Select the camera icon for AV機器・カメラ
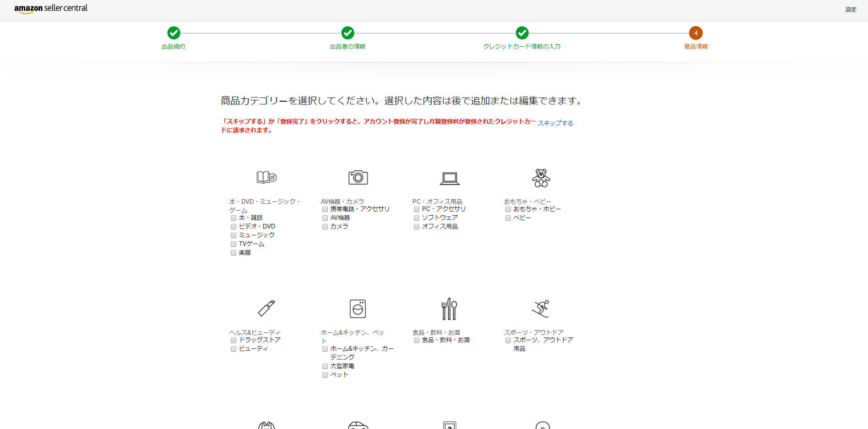Image resolution: width=868 pixels, height=429 pixels. tap(358, 178)
